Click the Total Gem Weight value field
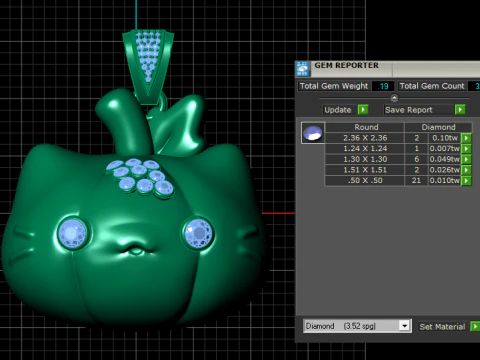 [383, 86]
